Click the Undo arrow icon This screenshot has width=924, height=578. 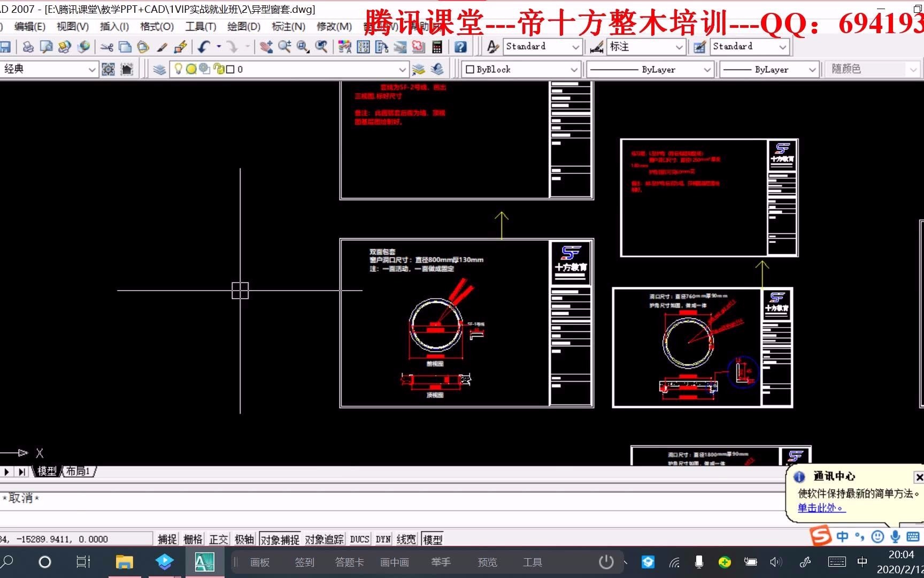tap(204, 47)
